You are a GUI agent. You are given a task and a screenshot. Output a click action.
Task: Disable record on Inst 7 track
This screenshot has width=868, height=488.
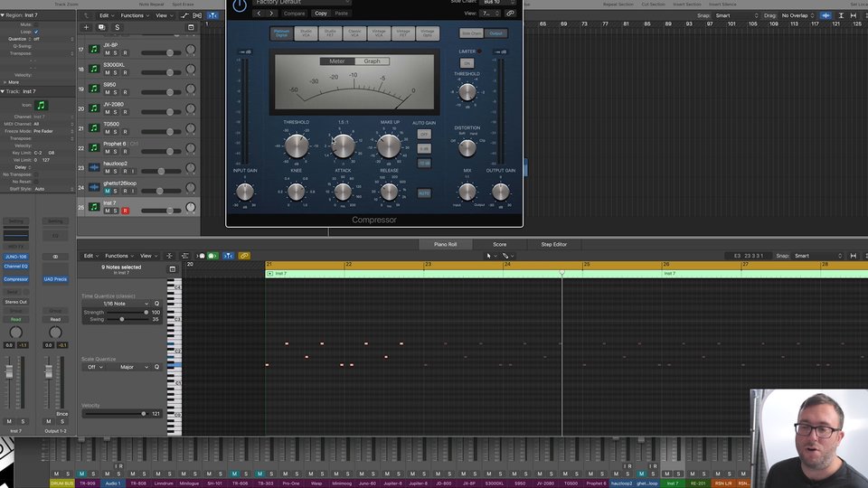[x=125, y=211]
